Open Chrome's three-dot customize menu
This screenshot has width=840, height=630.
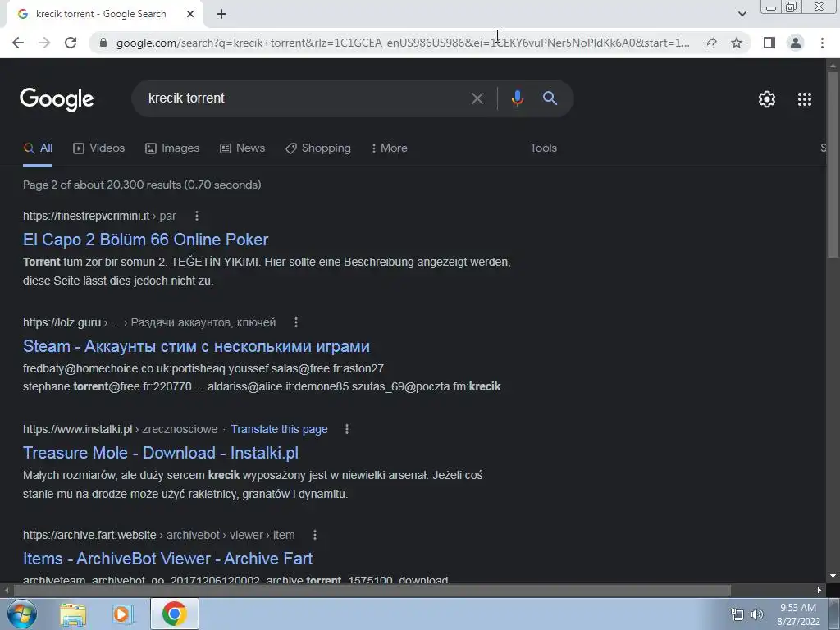[822, 43]
